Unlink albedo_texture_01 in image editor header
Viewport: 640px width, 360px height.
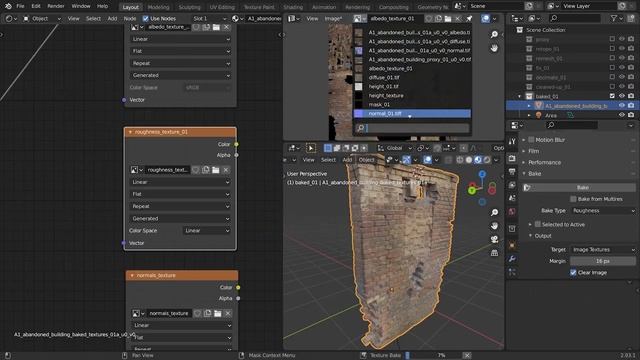(x=458, y=18)
